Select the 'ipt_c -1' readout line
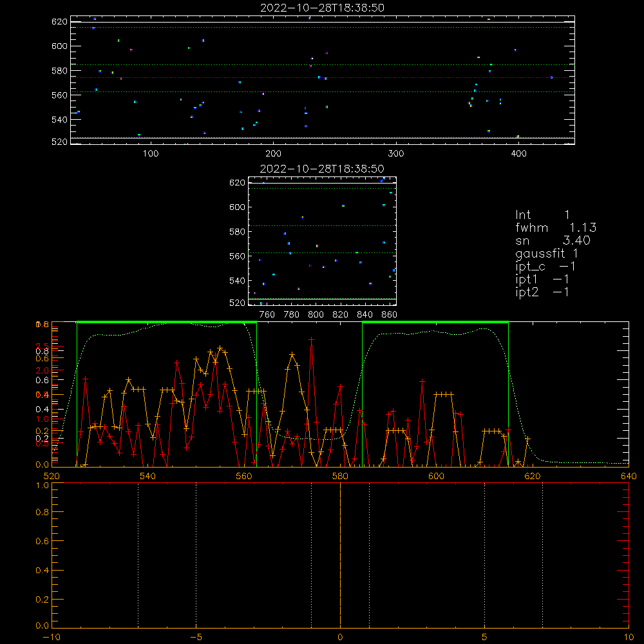Image resolution: width=644 pixels, height=644 pixels. [545, 267]
